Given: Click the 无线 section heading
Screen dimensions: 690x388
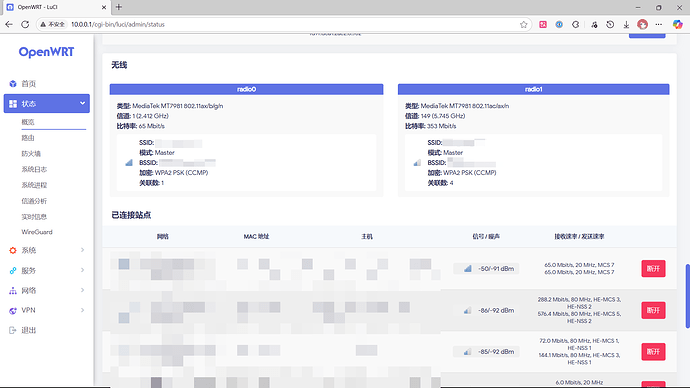Looking at the screenshot, I should [119, 65].
